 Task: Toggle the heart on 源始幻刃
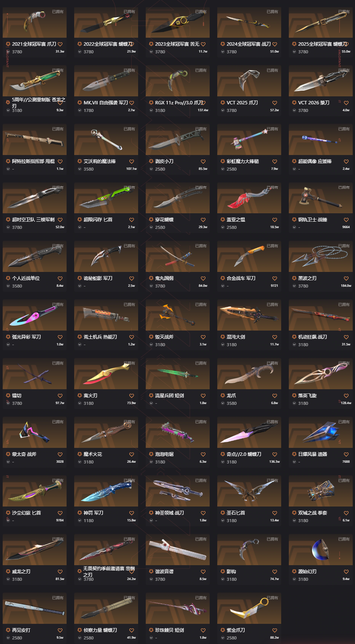(x=346, y=572)
